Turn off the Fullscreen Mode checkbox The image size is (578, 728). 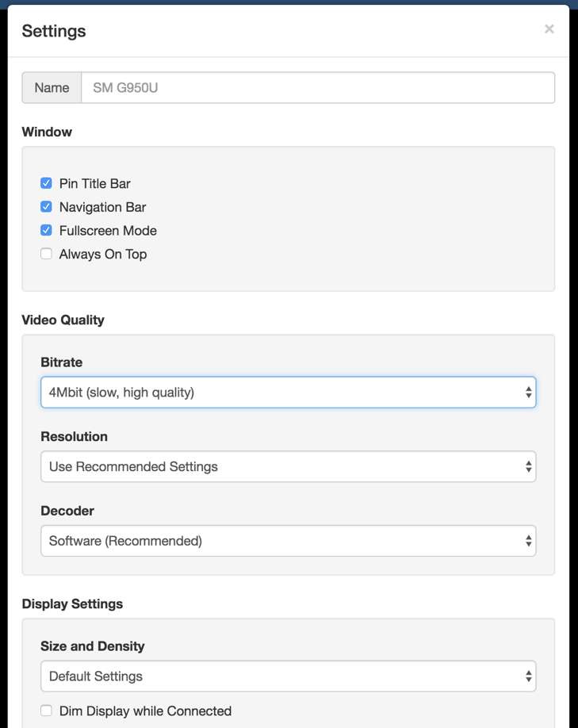point(46,231)
